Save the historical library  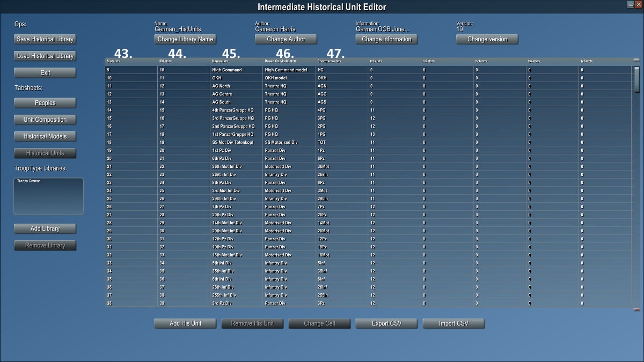[45, 39]
